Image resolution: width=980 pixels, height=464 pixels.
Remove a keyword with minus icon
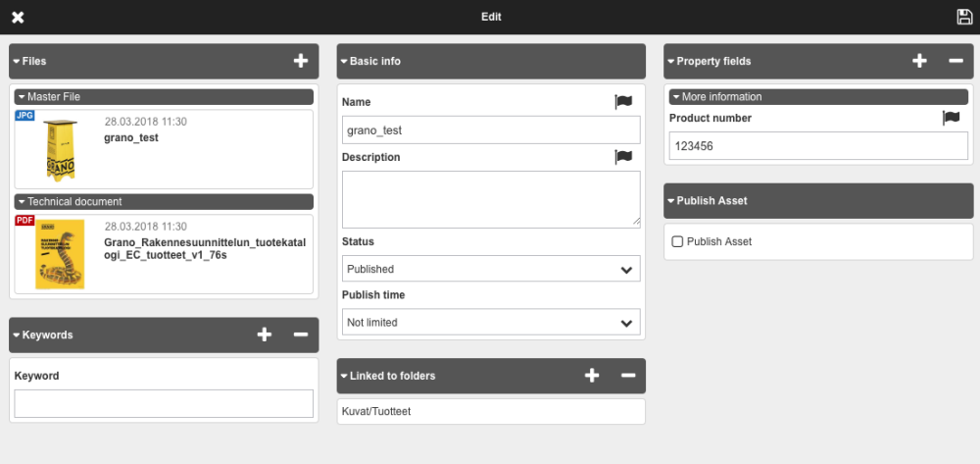(301, 335)
